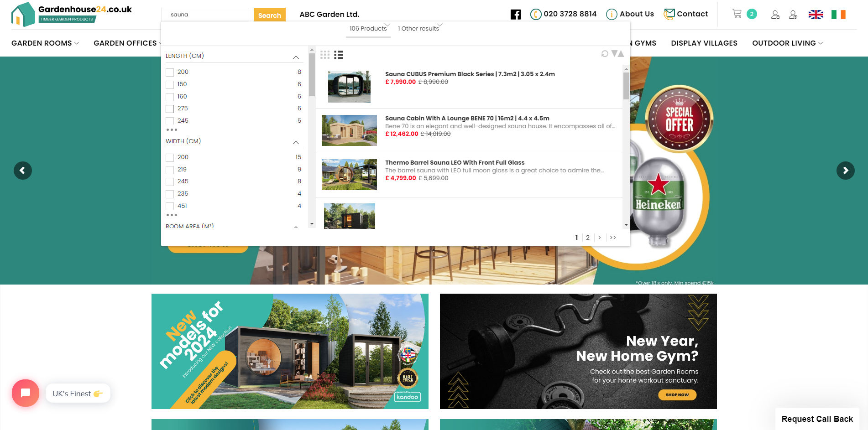Switch to the Ireland flag site
Image resolution: width=868 pixels, height=430 pixels.
point(838,15)
